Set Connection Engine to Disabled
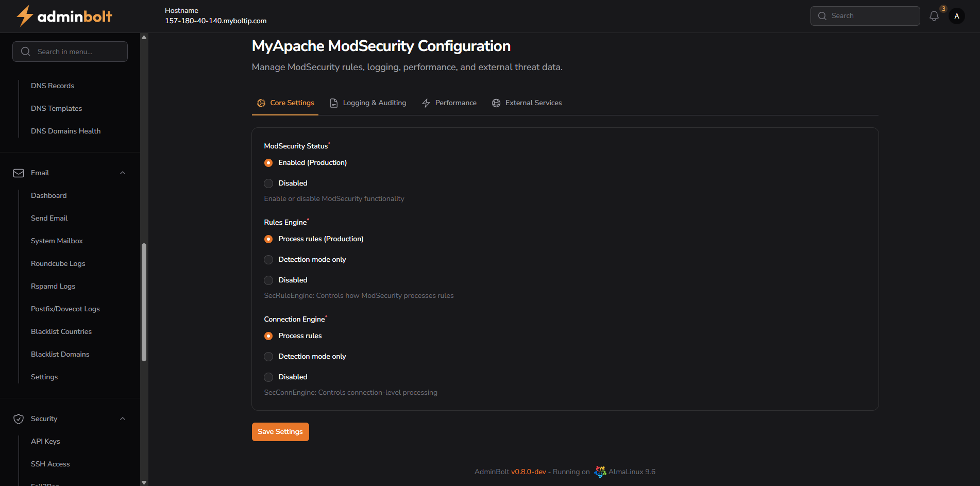The width and height of the screenshot is (980, 486). [x=268, y=377]
